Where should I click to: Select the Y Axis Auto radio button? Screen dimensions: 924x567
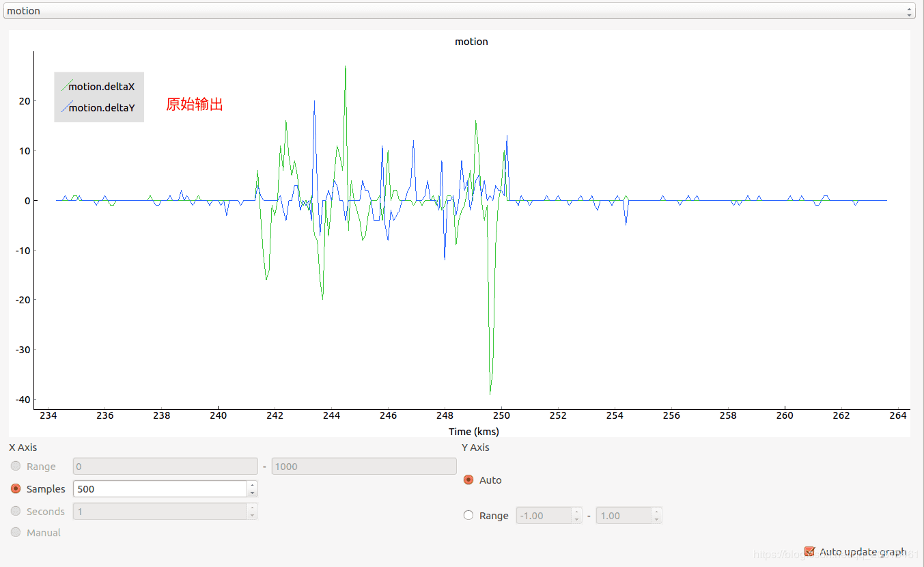pyautogui.click(x=468, y=480)
